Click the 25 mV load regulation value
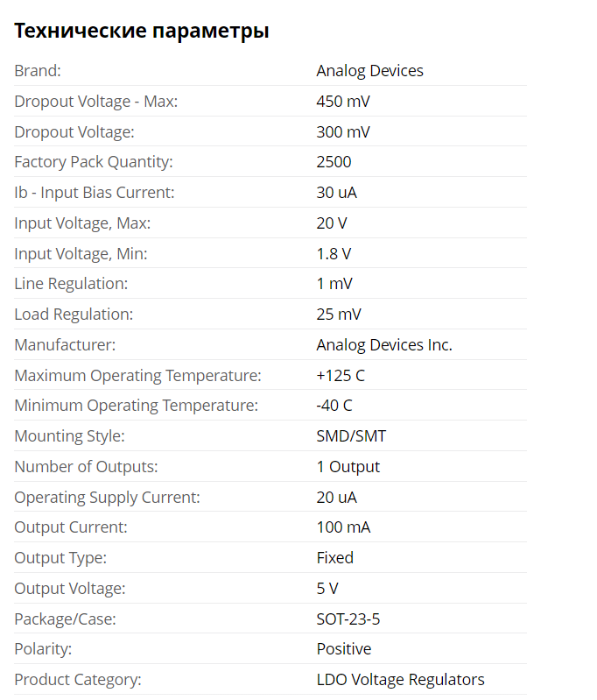 pos(339,315)
